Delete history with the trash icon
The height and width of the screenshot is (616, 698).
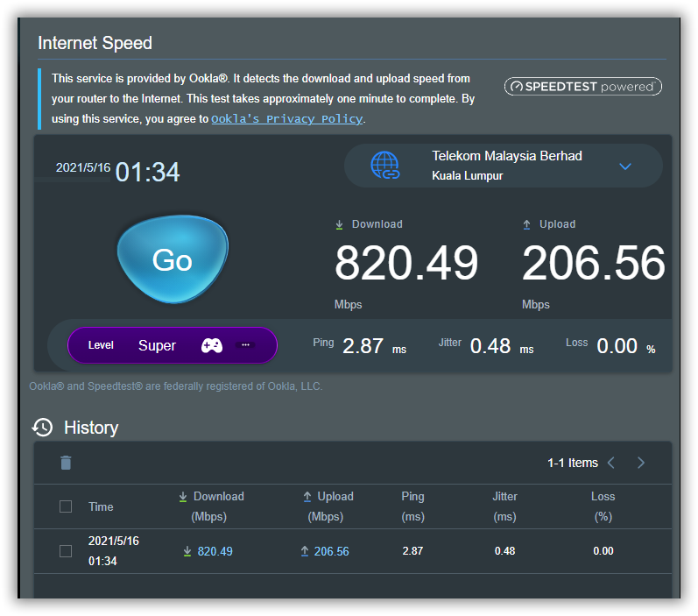66,463
